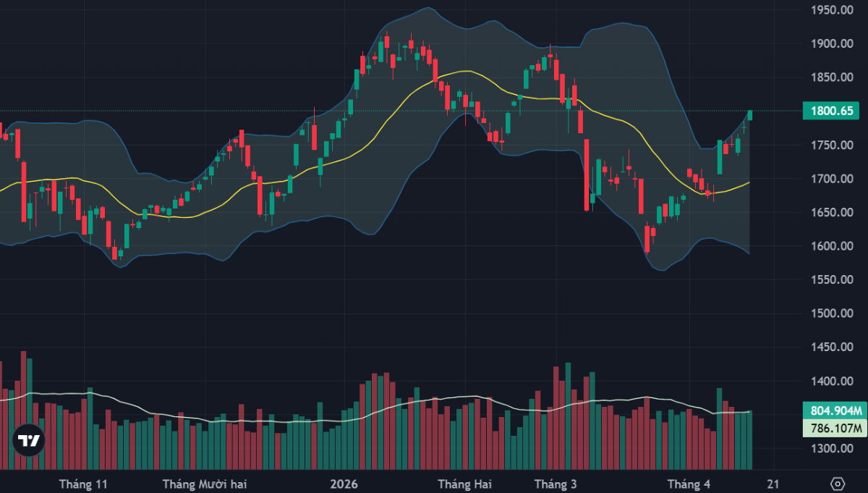Click the Tháng 11 date label
The image size is (868, 493).
point(83,484)
